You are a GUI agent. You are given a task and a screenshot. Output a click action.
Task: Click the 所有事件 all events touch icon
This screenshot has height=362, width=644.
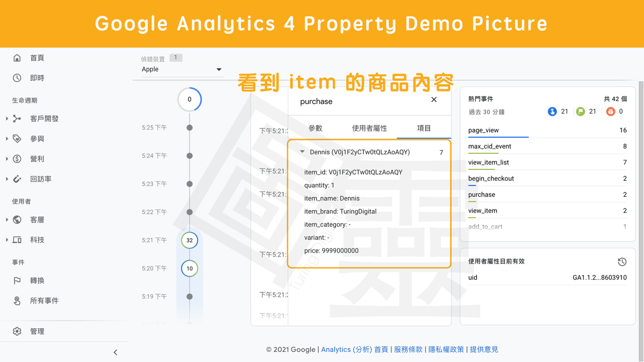(17, 301)
